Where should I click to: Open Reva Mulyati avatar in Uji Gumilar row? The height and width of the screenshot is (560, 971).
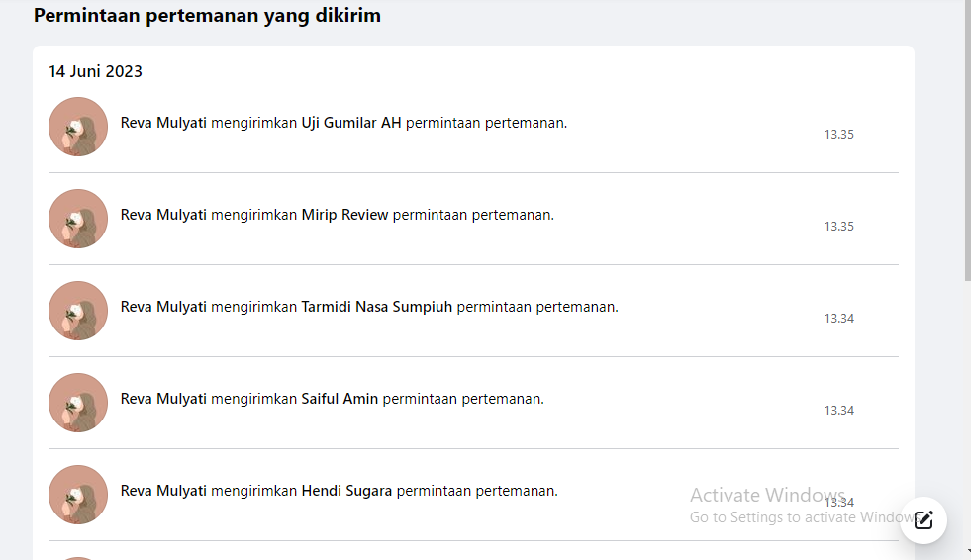pyautogui.click(x=78, y=127)
